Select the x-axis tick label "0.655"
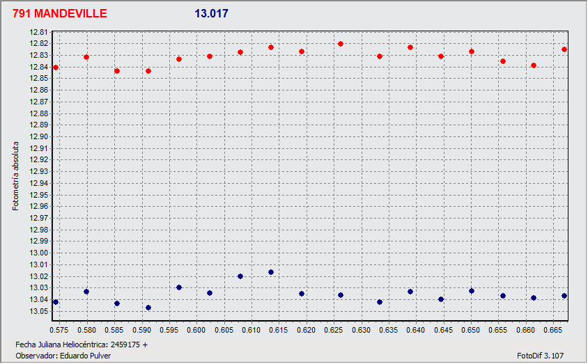Viewport: 588px width, 364px height. (498, 330)
